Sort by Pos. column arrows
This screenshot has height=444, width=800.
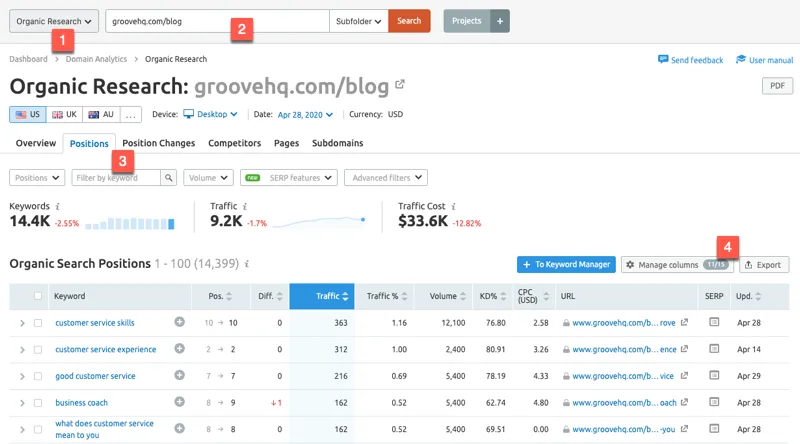coord(229,296)
